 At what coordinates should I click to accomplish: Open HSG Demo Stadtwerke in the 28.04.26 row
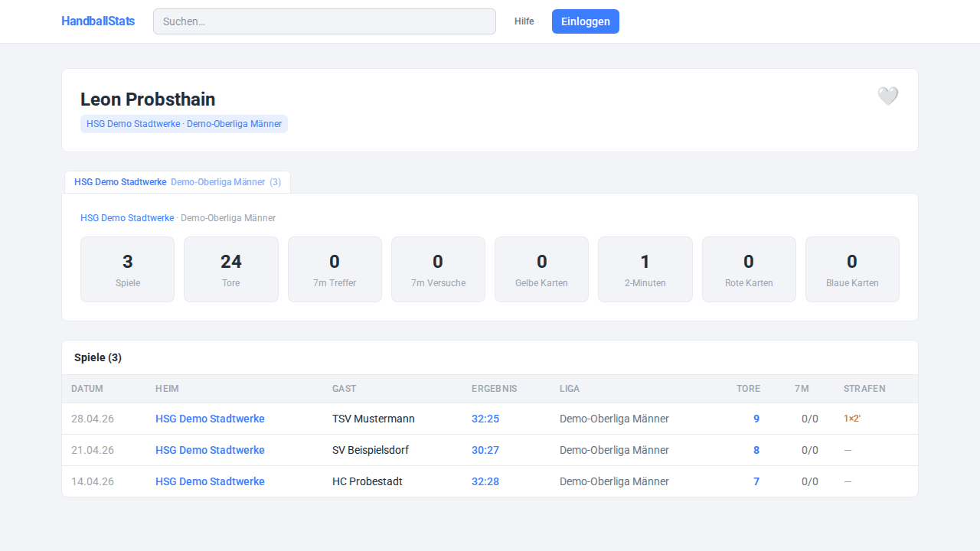coord(210,419)
